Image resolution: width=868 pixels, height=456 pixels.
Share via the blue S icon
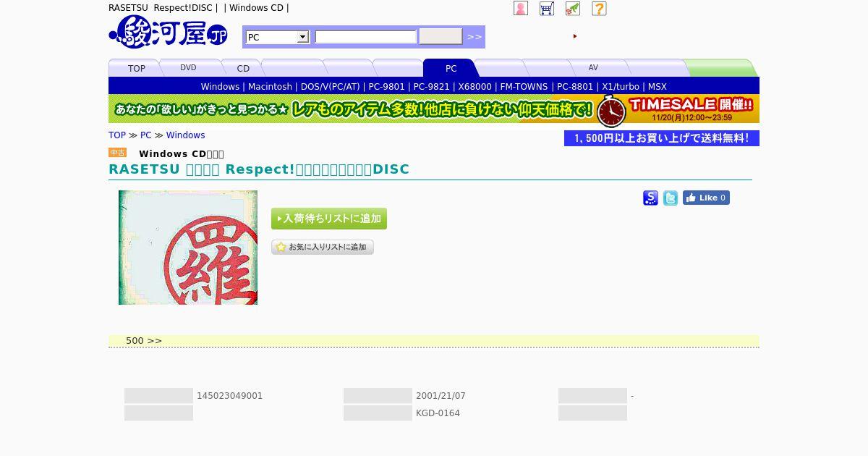pyautogui.click(x=650, y=198)
